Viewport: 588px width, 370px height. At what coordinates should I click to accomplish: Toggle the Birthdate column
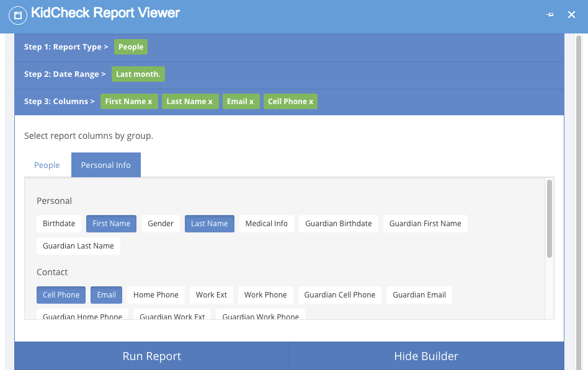[59, 224]
